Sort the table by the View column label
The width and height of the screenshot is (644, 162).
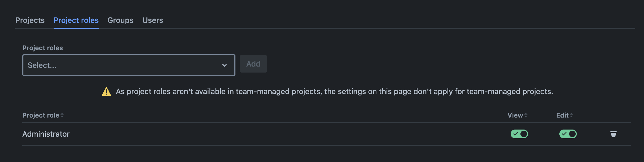pos(515,115)
